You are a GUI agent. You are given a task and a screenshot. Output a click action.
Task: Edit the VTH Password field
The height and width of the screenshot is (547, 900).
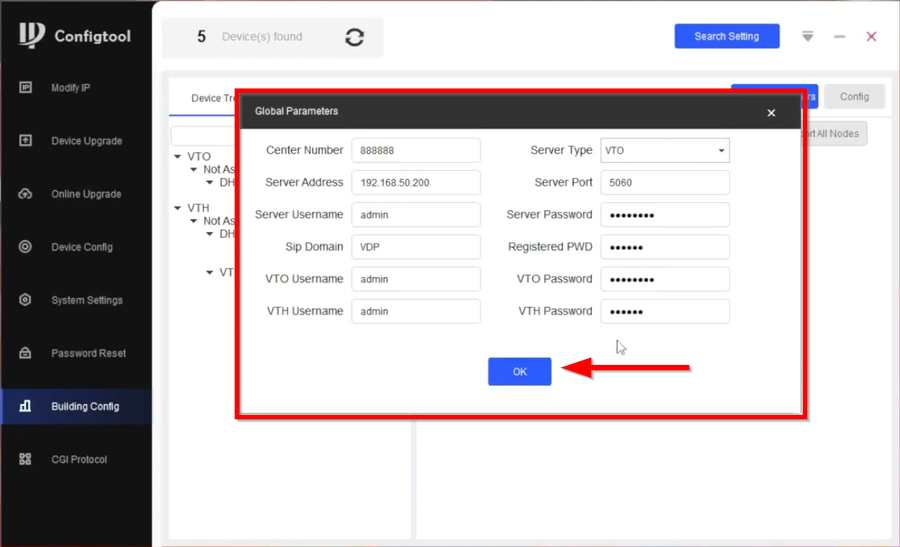pos(665,311)
